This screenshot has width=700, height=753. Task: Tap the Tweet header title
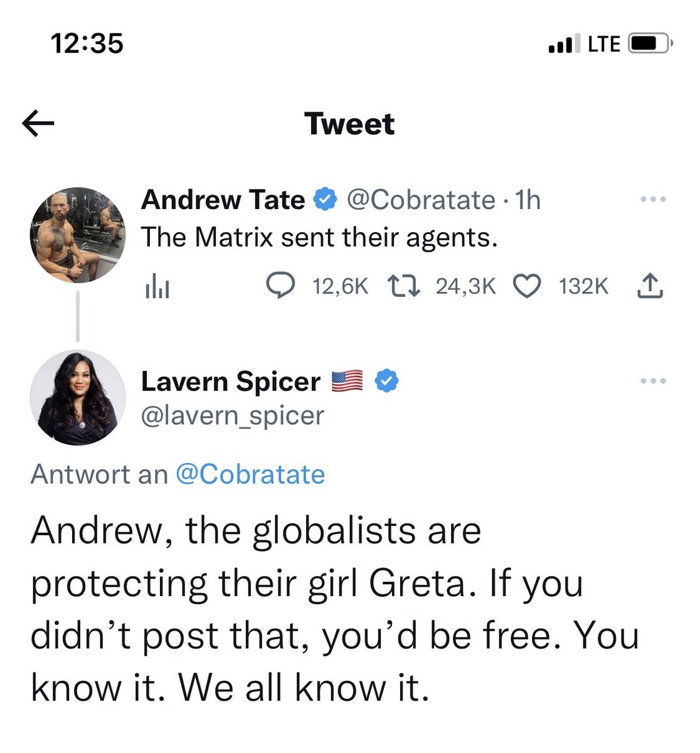pyautogui.click(x=349, y=124)
